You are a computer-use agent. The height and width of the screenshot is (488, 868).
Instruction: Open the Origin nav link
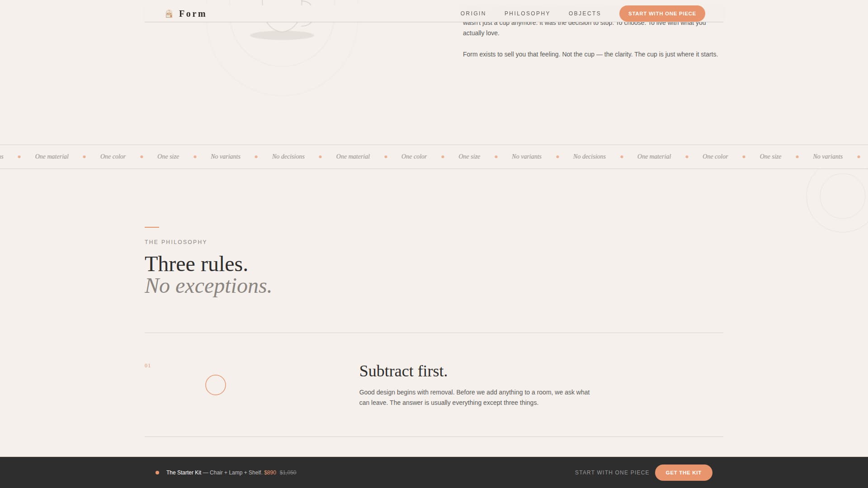coord(473,14)
